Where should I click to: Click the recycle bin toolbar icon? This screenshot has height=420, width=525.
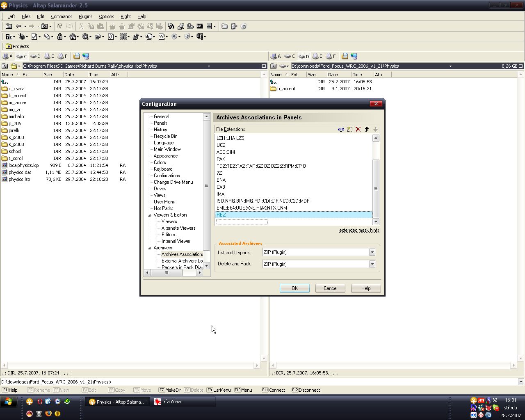tap(243, 26)
